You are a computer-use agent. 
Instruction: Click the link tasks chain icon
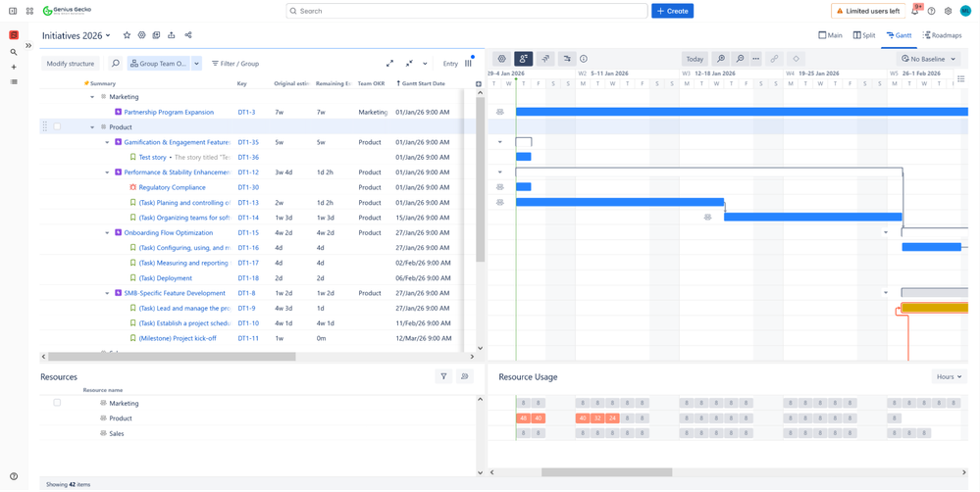click(774, 59)
